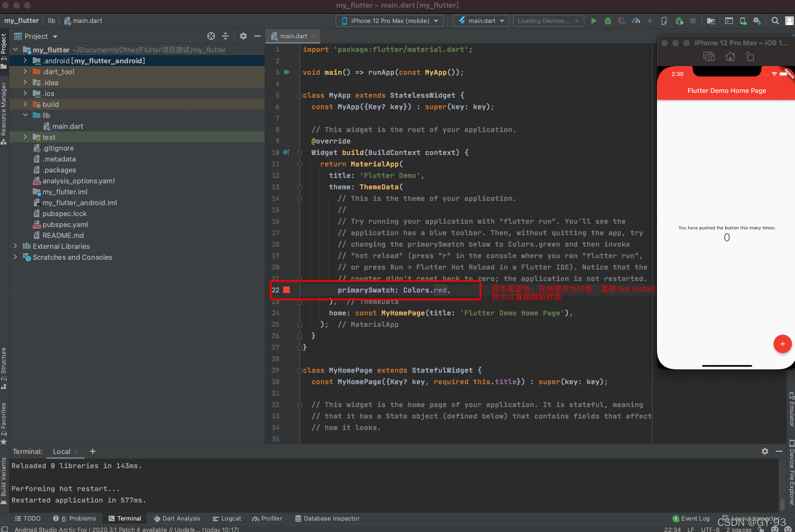This screenshot has width=795, height=532.
Task: Click the lib breadcrumb in navigation bar
Action: [x=51, y=21]
